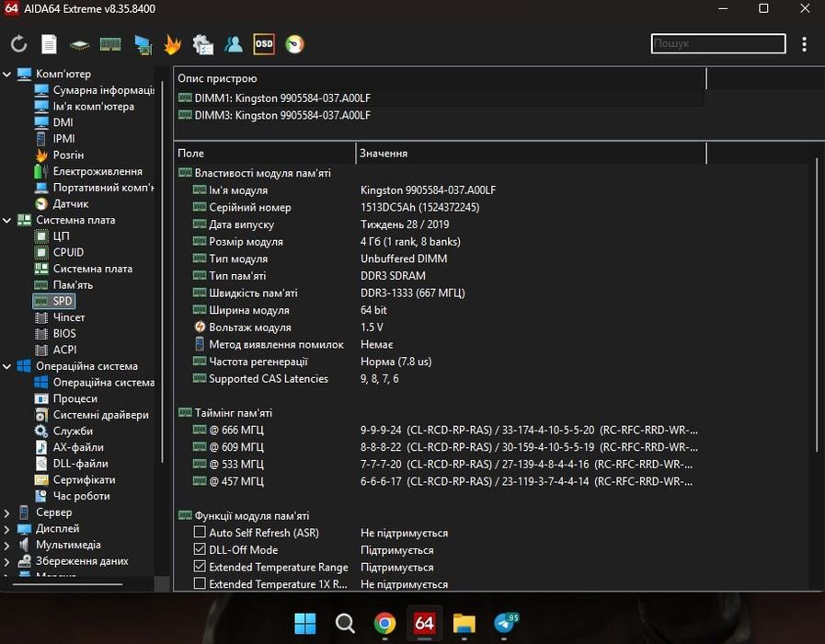Click AIDA64 icon on the taskbar
825x644 pixels.
[425, 624]
